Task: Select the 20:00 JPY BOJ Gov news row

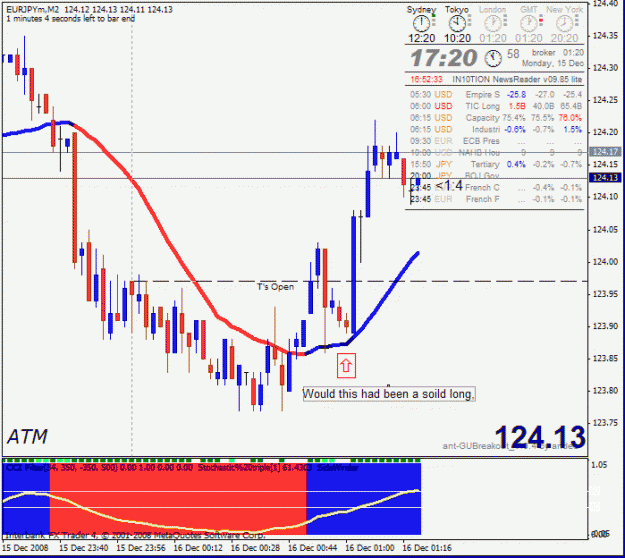Action: click(454, 176)
